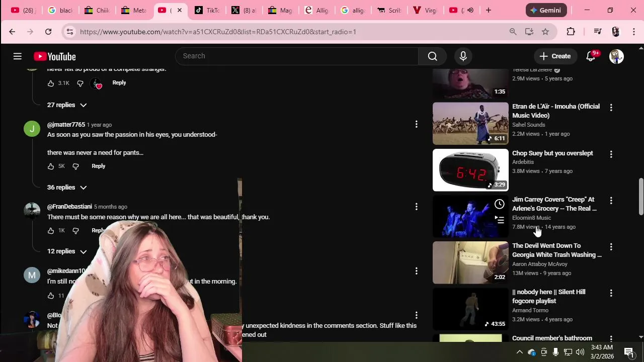Like the comment with 3.1K likes
This screenshot has width=644, height=362.
click(51, 83)
